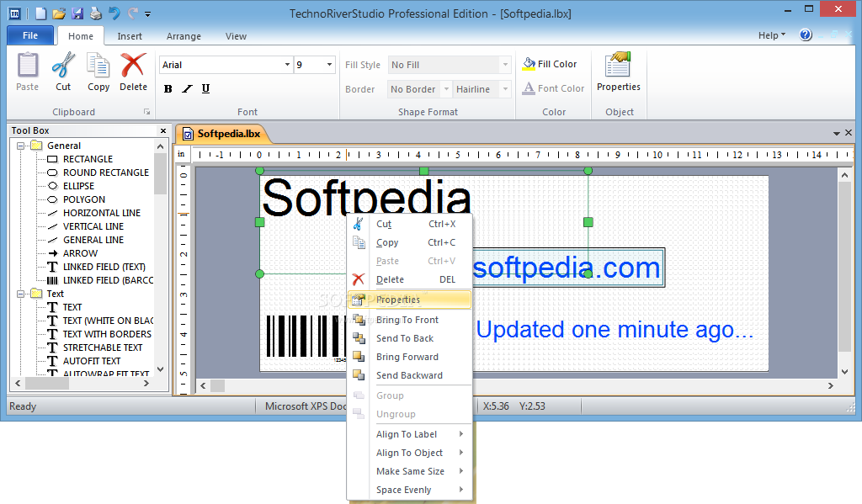Image resolution: width=862 pixels, height=504 pixels.
Task: Switch to the Arrange ribbon tab
Action: tap(184, 35)
